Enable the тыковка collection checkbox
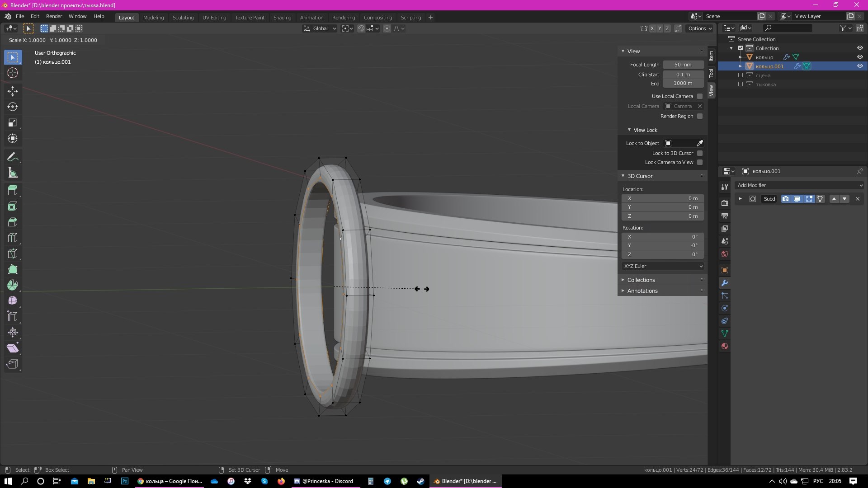The image size is (868, 488). [x=741, y=84]
